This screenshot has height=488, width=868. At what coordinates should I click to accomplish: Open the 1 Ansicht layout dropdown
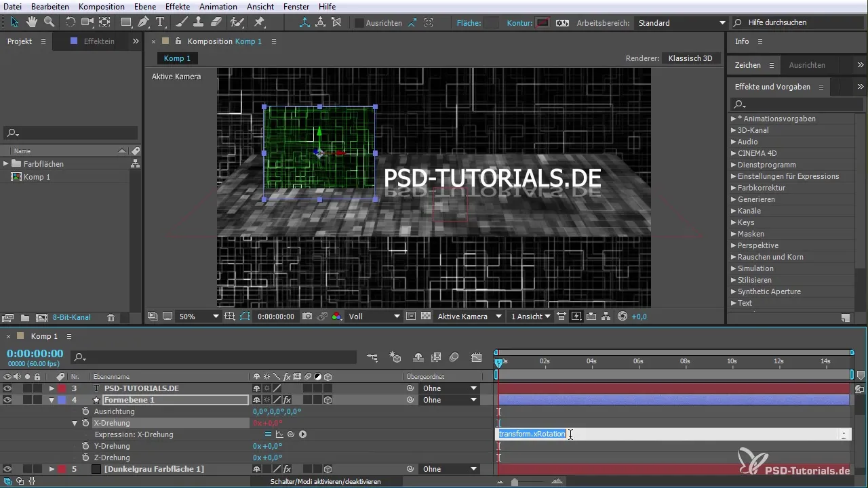coord(531,317)
